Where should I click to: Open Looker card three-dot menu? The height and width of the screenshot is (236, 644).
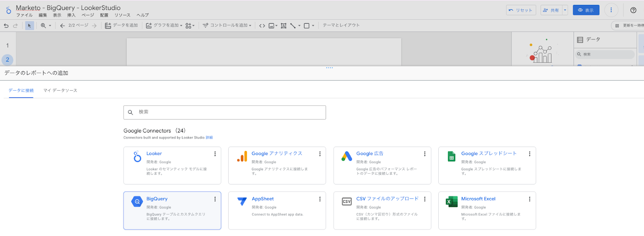(x=215, y=154)
